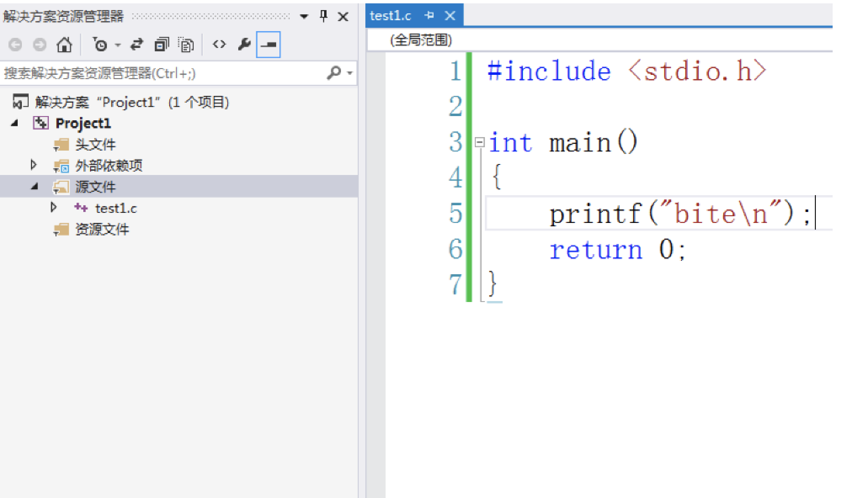Image resolution: width=868 pixels, height=498 pixels.
Task: Click line number 5 in the margin
Action: [455, 214]
